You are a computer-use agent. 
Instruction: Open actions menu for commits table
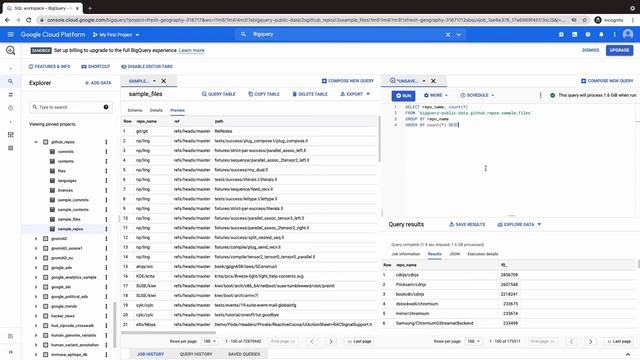106,152
